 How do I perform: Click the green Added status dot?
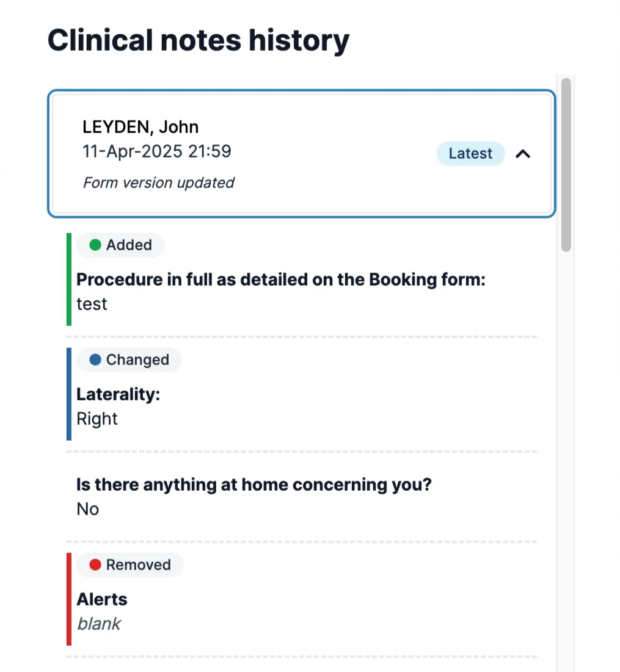(x=95, y=245)
